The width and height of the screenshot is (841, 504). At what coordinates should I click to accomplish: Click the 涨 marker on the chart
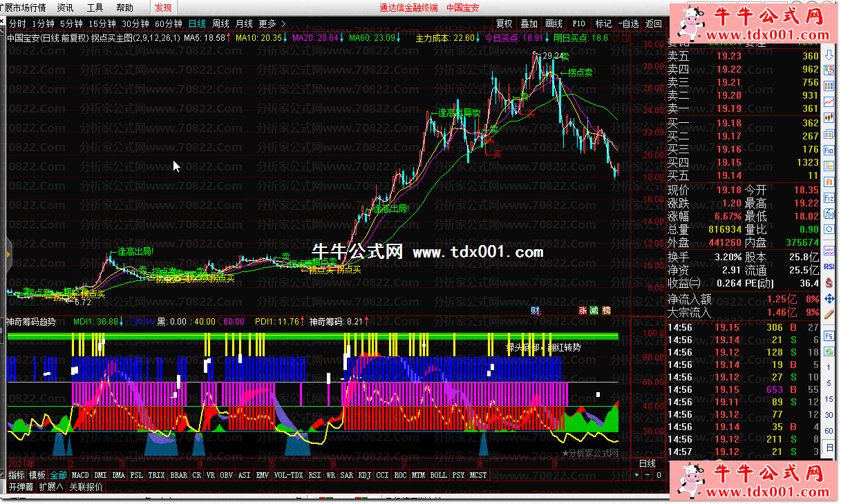point(584,311)
